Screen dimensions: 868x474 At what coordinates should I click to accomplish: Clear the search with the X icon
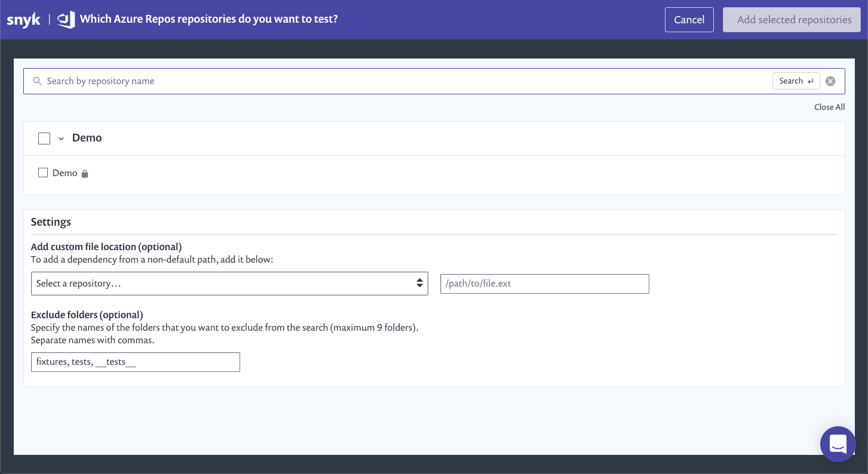(830, 81)
